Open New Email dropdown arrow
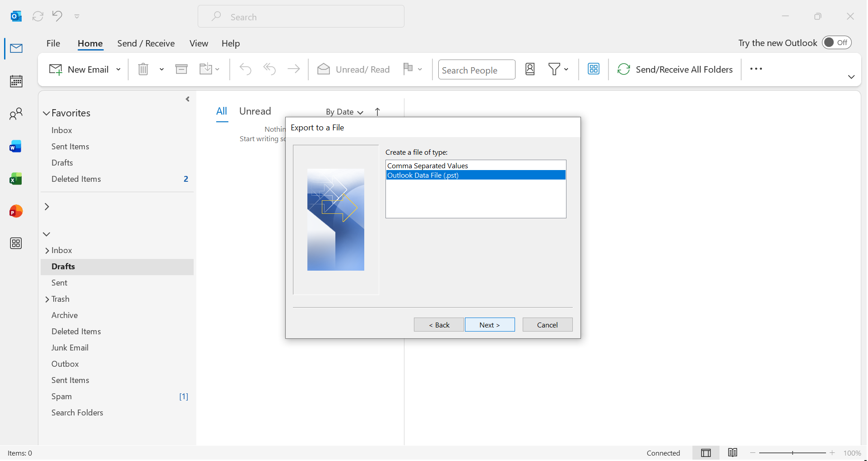Viewport: 868px width, 461px height. pos(118,69)
